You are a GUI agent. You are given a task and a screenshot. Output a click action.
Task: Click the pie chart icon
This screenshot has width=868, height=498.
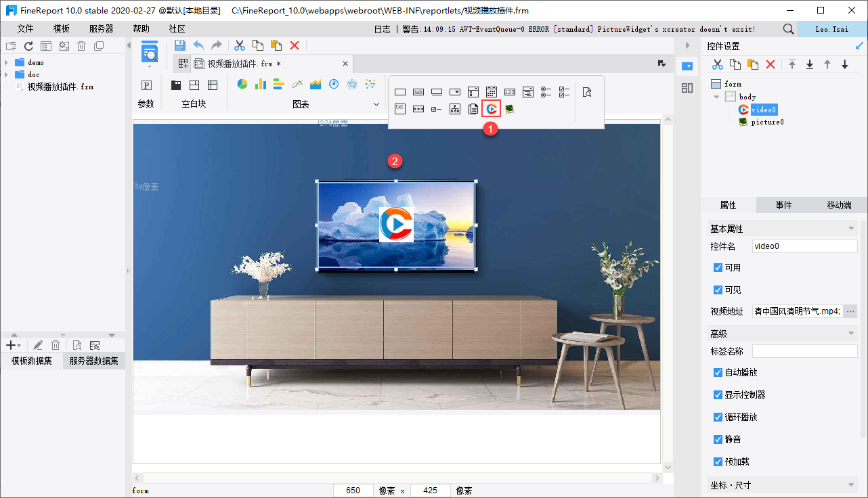click(x=242, y=85)
